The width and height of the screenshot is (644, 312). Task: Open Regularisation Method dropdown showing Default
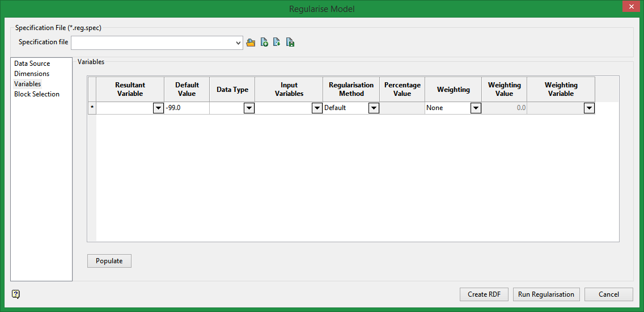(374, 108)
